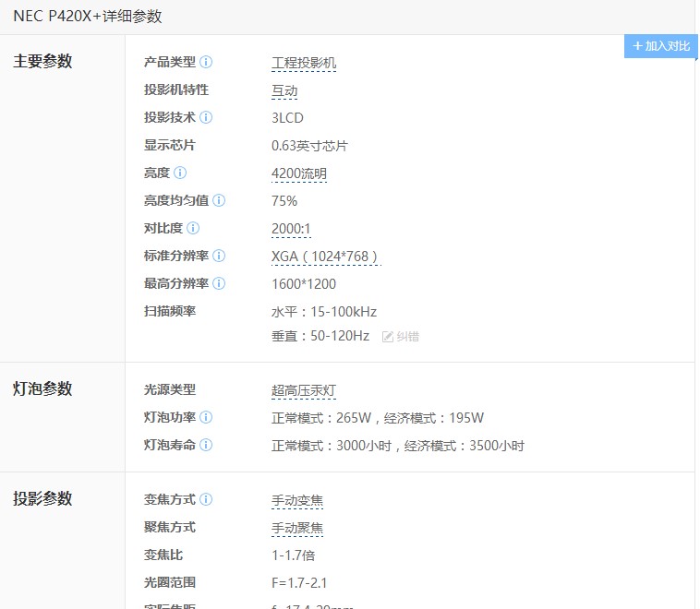Open the XGA（1024*768）resolution link
This screenshot has width=700, height=609.
point(326,257)
